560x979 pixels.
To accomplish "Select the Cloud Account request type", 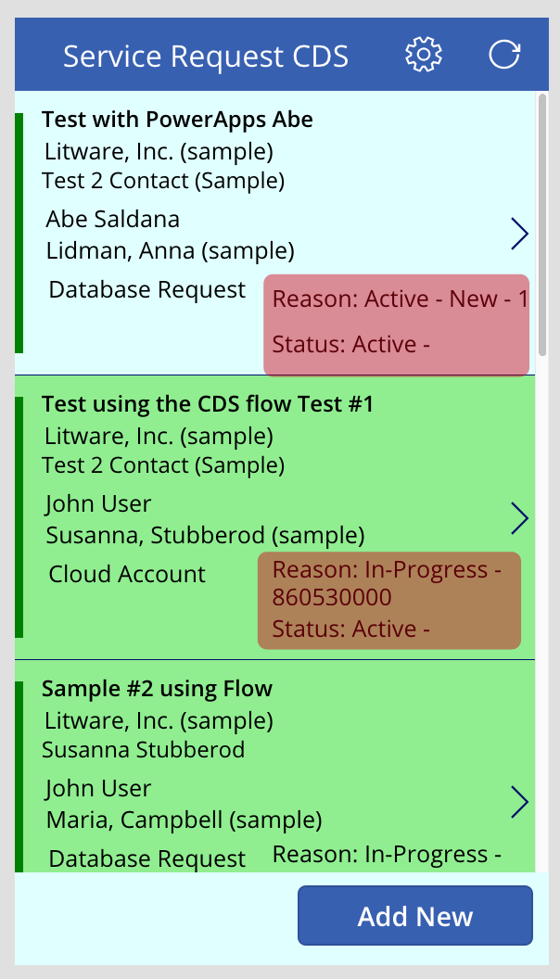I will click(x=127, y=574).
